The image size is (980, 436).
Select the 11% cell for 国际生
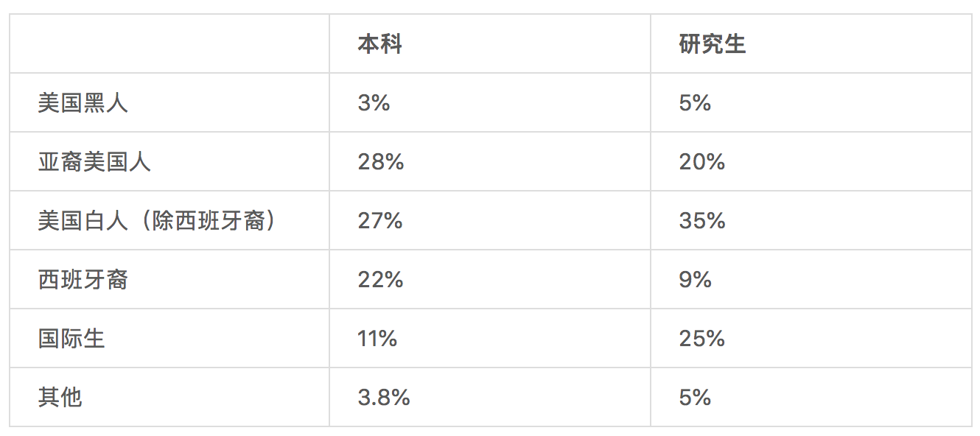(377, 339)
